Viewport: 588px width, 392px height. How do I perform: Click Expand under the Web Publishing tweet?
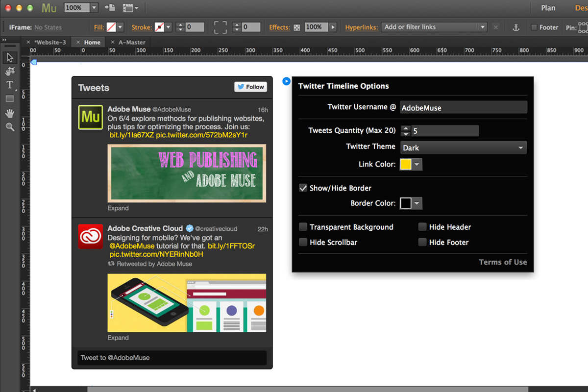(x=118, y=208)
